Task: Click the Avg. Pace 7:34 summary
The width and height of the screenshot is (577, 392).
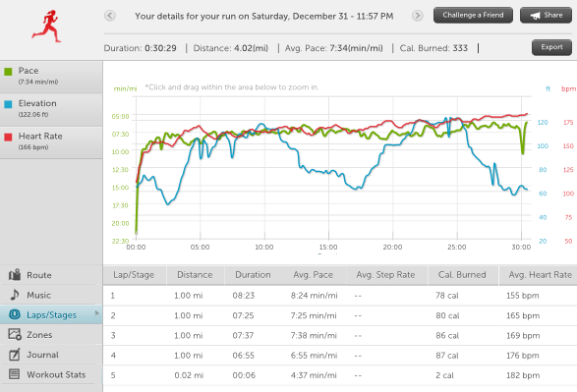Action: [x=334, y=48]
